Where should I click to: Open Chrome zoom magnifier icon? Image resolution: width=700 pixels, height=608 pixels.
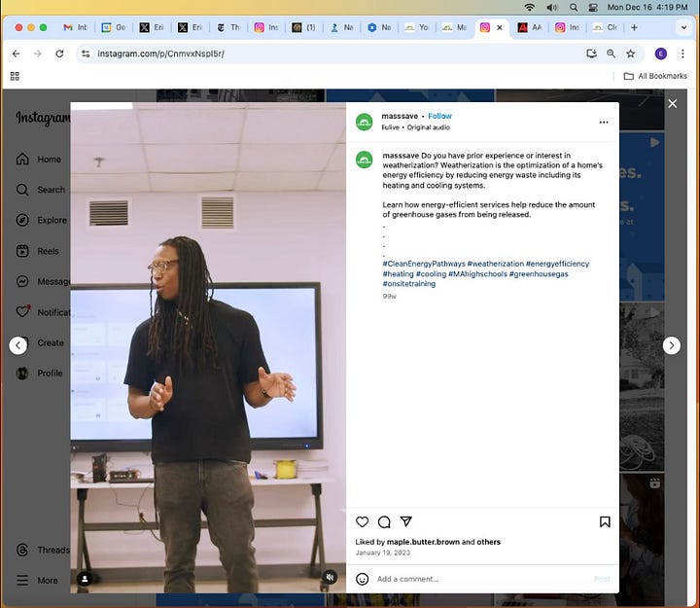point(611,54)
